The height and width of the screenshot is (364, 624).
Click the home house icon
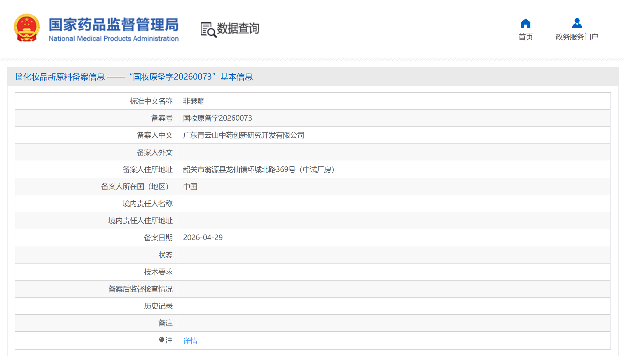[x=525, y=23]
